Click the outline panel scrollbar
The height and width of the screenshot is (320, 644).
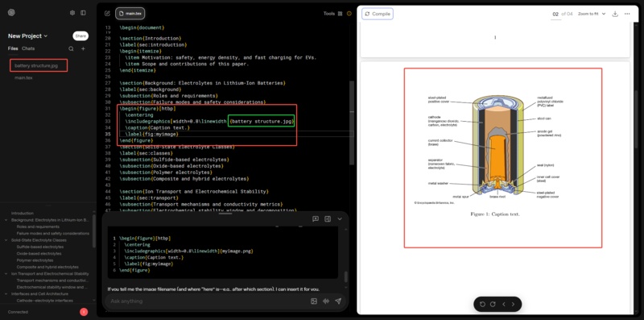[x=94, y=231]
